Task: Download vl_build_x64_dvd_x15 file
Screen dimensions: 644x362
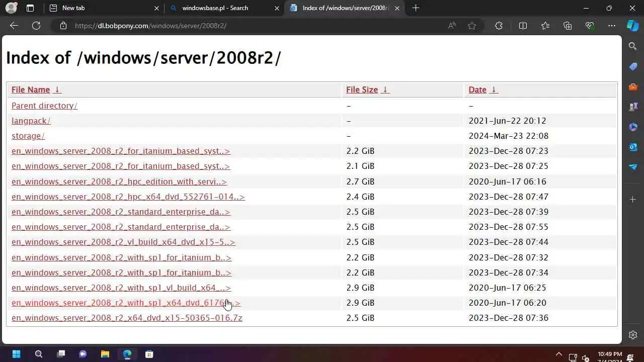Action: [123, 242]
